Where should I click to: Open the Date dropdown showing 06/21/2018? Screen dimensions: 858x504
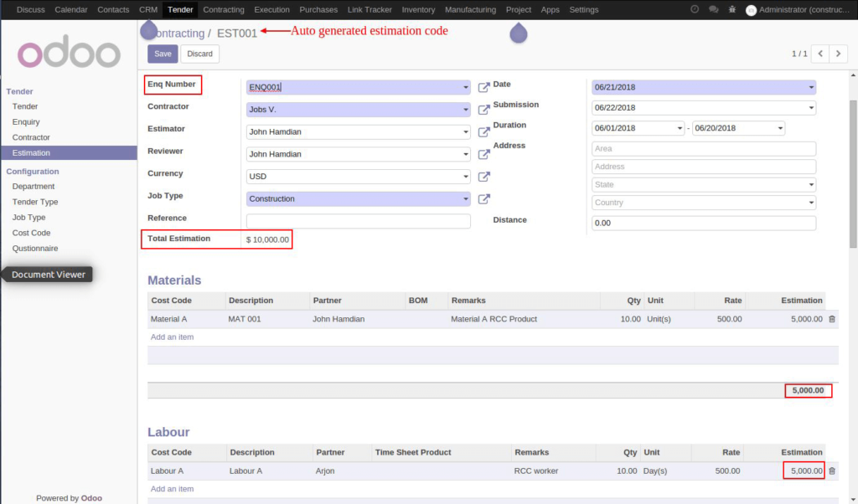point(809,86)
